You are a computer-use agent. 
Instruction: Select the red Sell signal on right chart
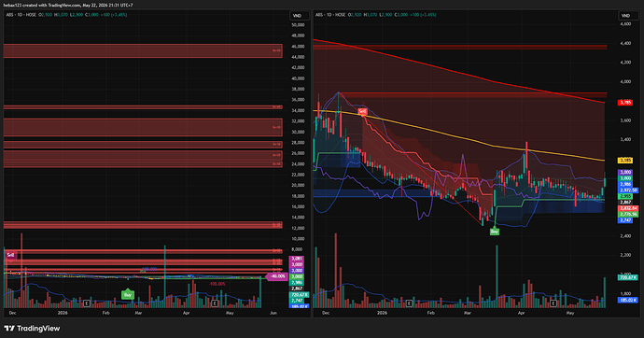pos(362,111)
